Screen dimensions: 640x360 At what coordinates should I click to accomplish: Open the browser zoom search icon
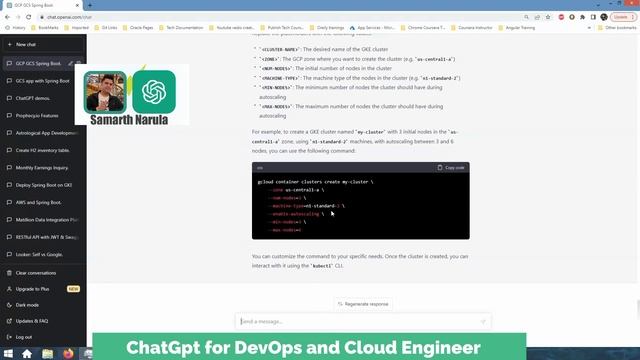tap(527, 17)
